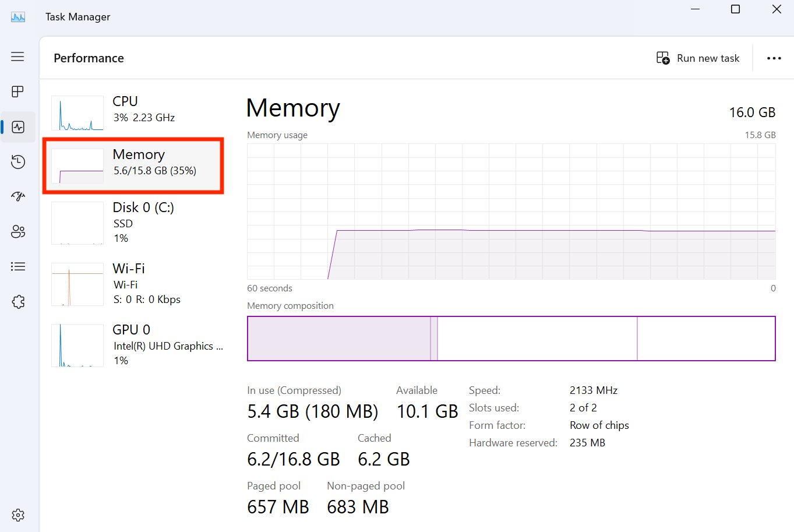Click the Memory composition bar
Viewport: 794px width, 532px height.
(x=511, y=339)
